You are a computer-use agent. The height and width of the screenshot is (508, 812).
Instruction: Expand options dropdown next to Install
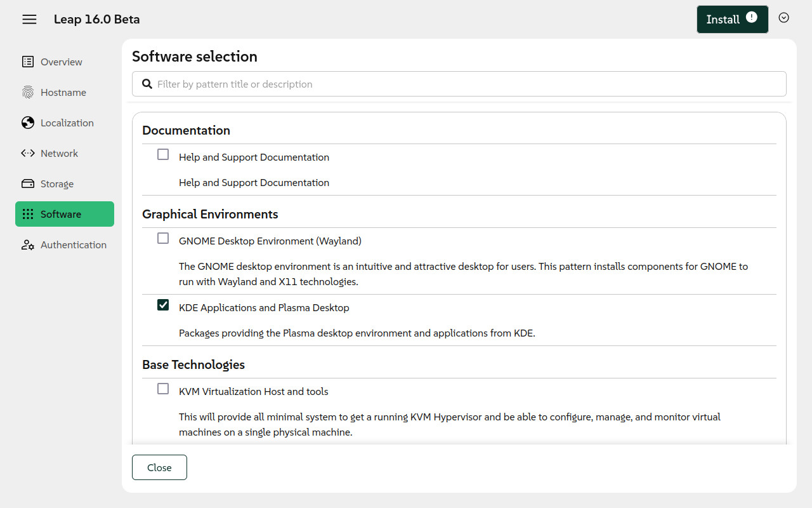783,18
